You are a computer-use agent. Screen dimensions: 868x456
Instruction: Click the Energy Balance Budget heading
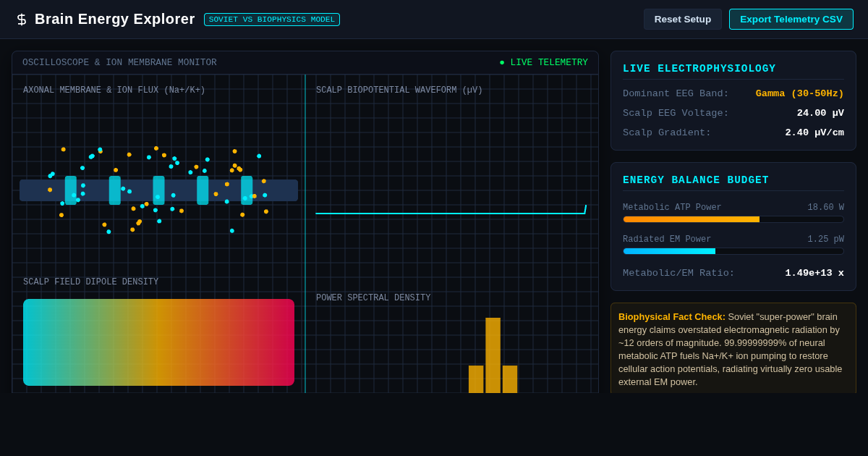click(696, 180)
